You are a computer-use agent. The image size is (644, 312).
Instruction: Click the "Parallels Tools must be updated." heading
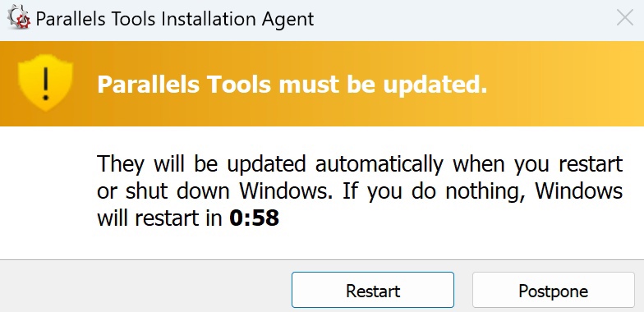coord(292,84)
